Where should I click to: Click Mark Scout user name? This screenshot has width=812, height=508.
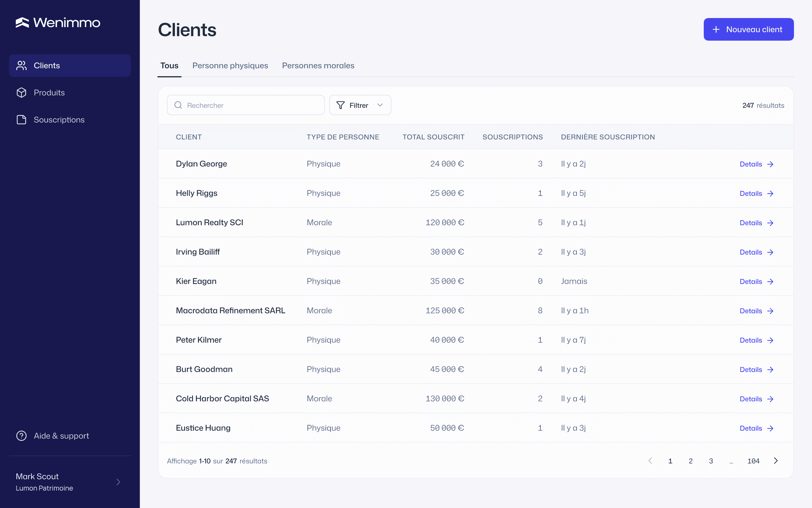point(37,476)
